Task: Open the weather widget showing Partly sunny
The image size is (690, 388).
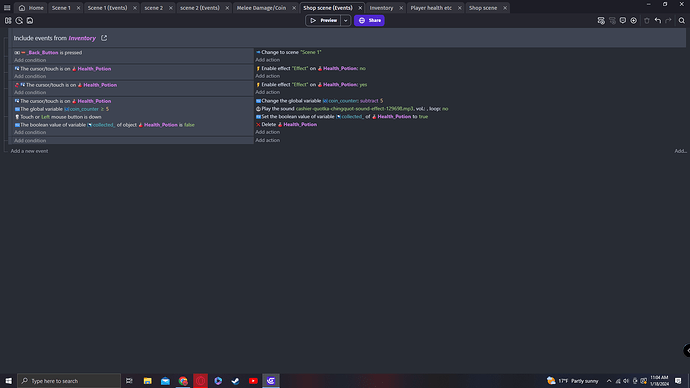Action: (573, 381)
